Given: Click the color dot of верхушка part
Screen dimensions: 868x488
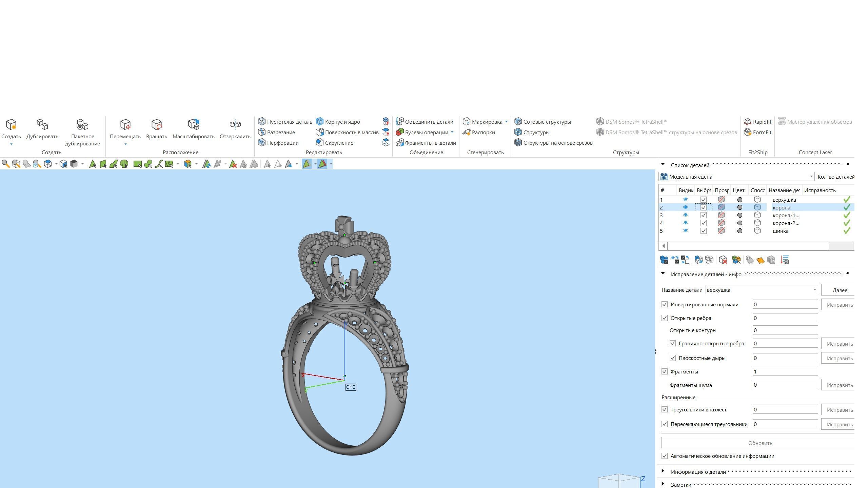Looking at the screenshot, I should (x=740, y=200).
